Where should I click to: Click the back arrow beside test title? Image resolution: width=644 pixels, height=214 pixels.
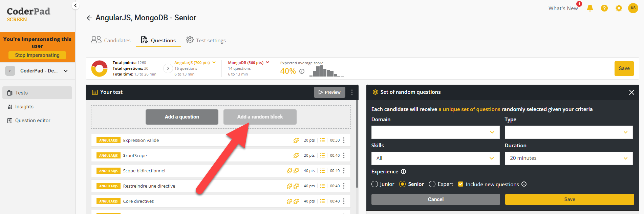(x=89, y=18)
